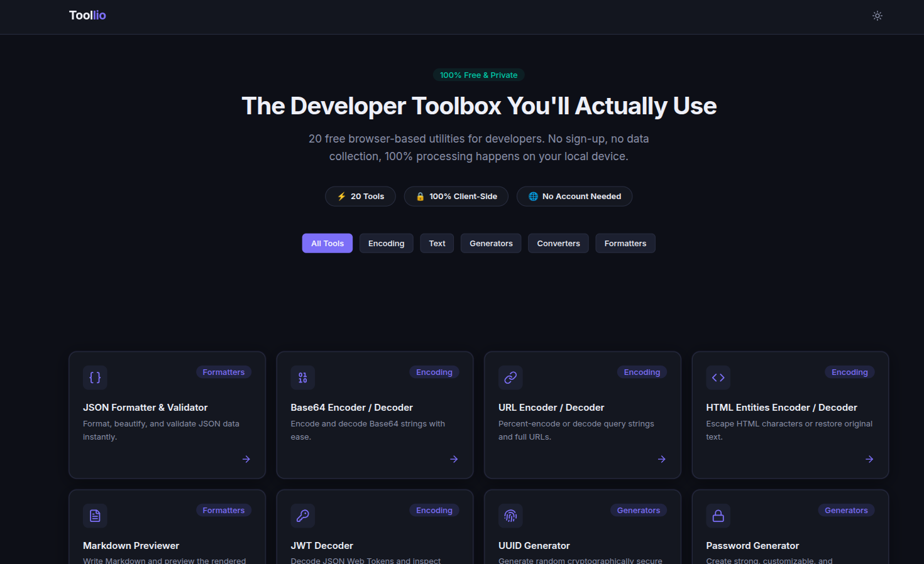Click the 100% Free & Private pill
Viewport: 924px width, 564px height.
click(x=479, y=75)
